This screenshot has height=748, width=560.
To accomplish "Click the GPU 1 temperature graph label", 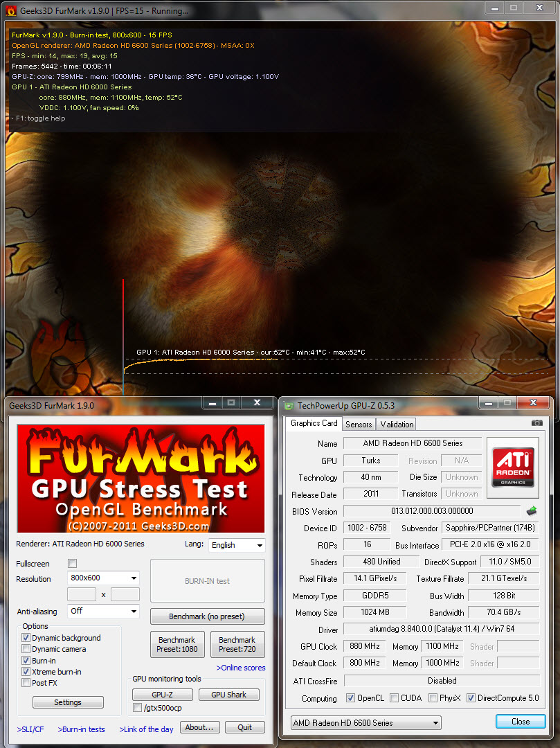I will pos(251,352).
